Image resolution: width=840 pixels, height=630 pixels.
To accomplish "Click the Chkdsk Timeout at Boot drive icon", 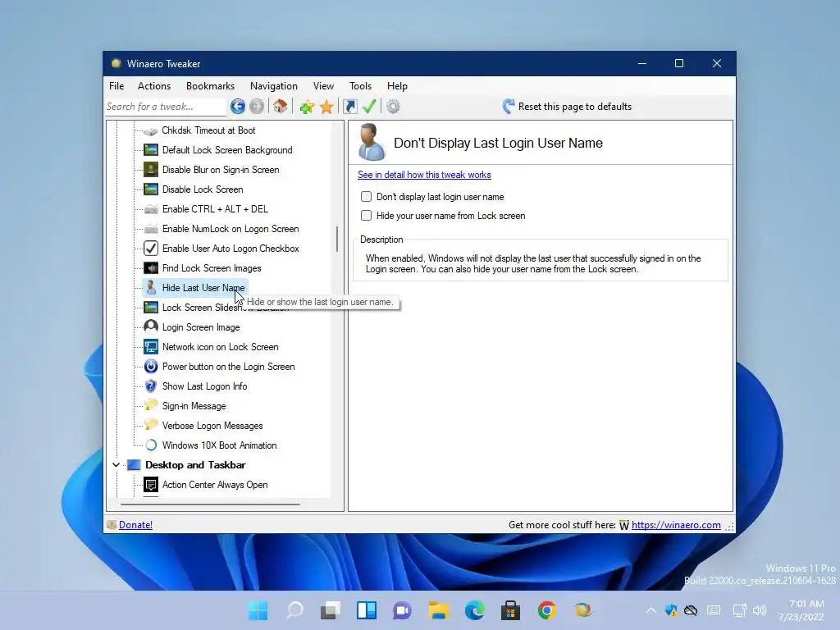I will point(151,130).
